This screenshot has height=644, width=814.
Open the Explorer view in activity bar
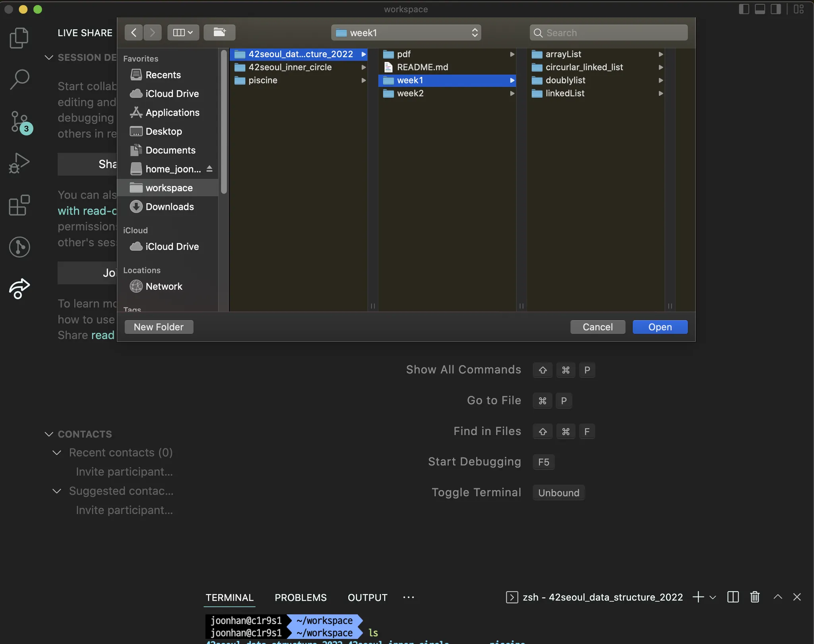pyautogui.click(x=19, y=38)
